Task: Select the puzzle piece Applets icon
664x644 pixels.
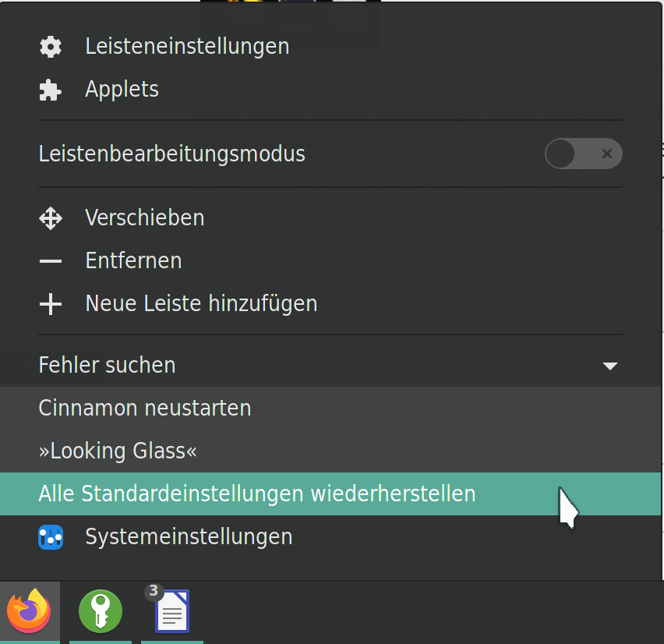Action: tap(50, 89)
